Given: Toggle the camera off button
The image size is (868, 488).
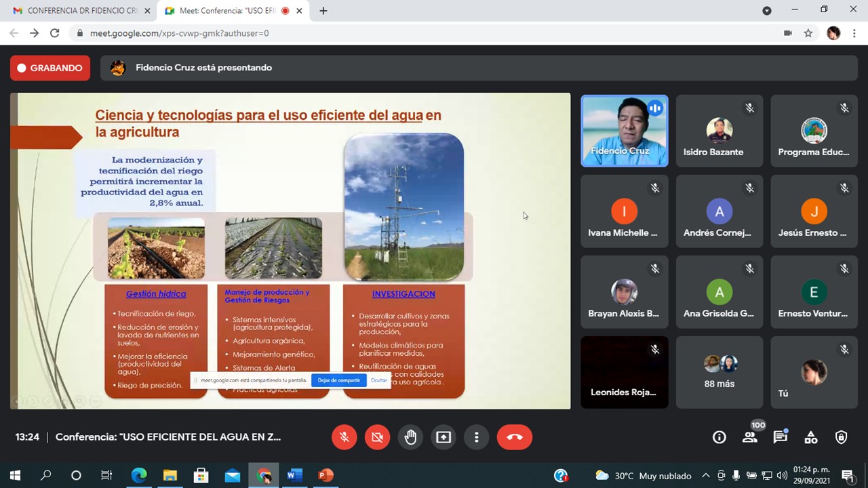Looking at the screenshot, I should click(377, 437).
